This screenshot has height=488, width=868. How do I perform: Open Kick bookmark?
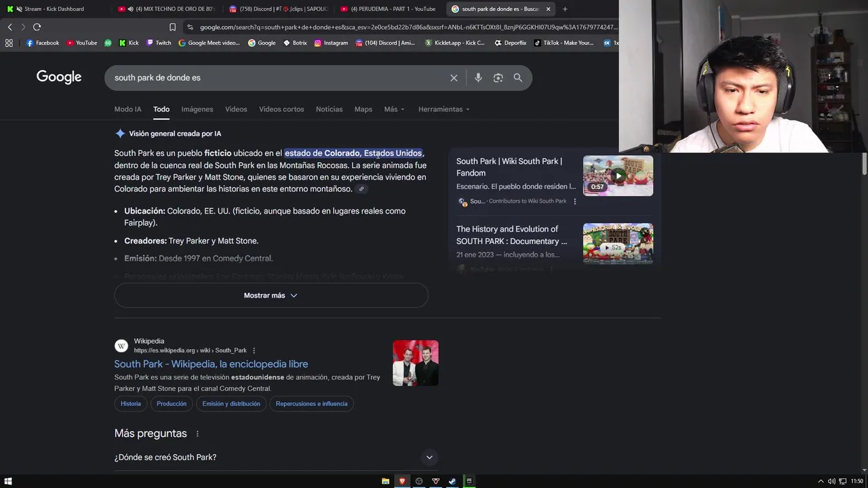coord(129,43)
